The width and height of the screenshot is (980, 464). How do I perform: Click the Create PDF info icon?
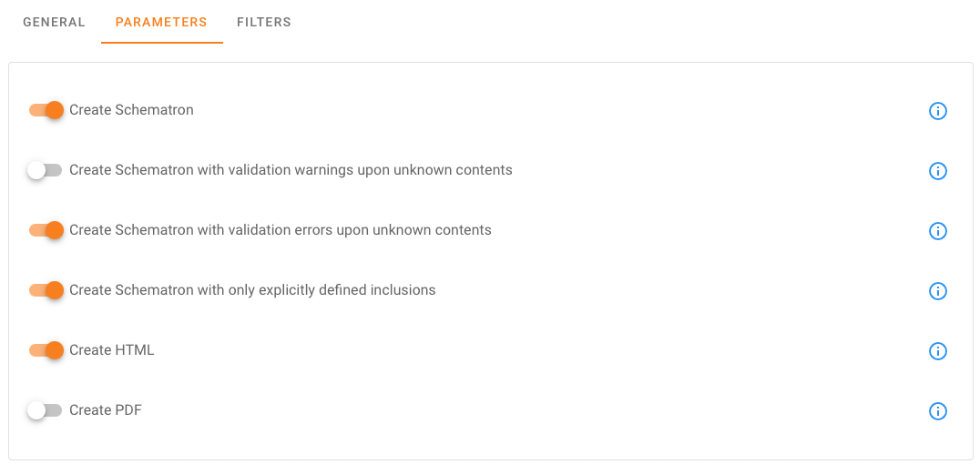coord(937,411)
